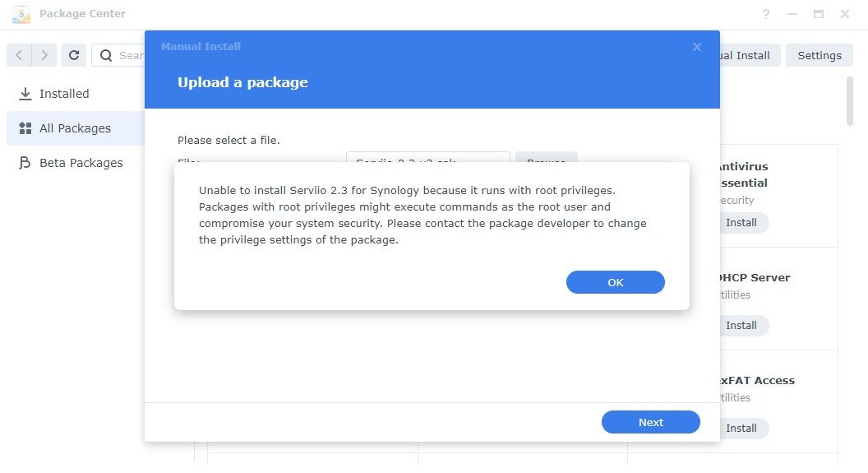Viewport: 868px width, 473px height.
Task: Close the Manual Install dialog
Action: pyautogui.click(x=697, y=47)
